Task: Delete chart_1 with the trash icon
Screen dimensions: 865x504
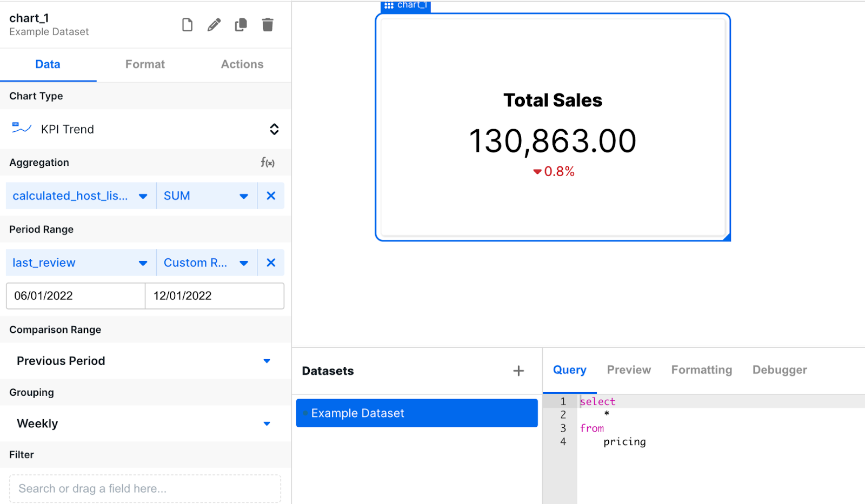Action: tap(268, 24)
